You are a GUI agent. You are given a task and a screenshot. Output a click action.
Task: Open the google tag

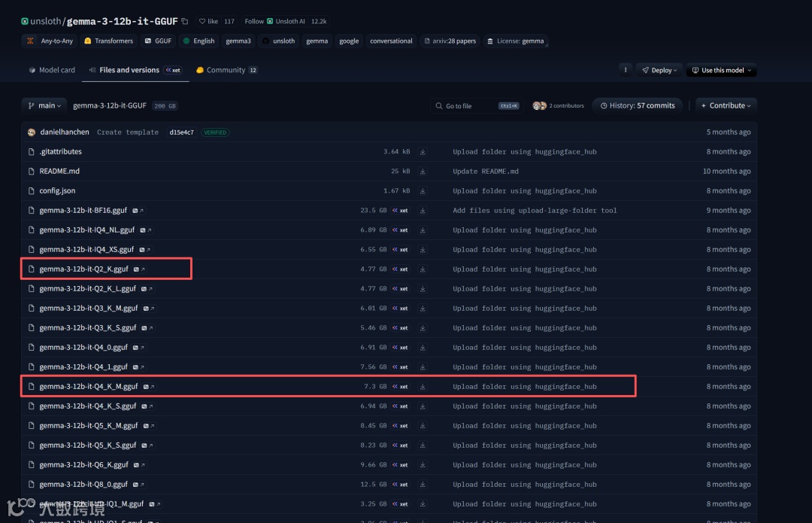point(349,41)
